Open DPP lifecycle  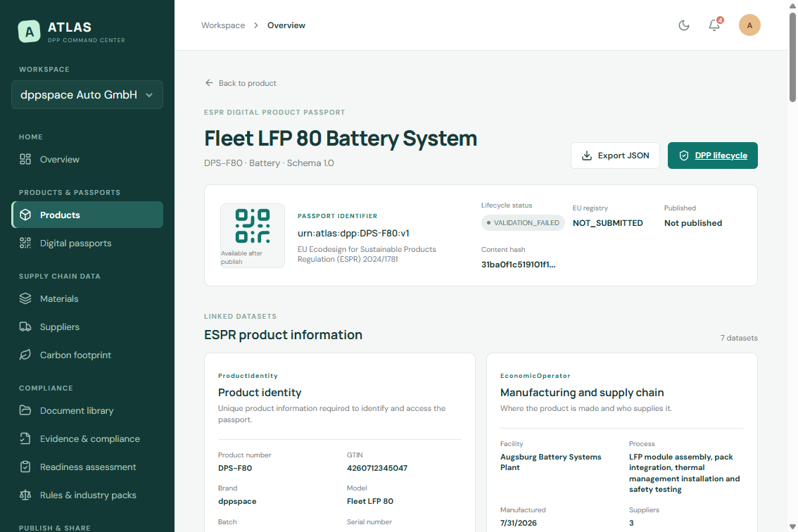[712, 156]
